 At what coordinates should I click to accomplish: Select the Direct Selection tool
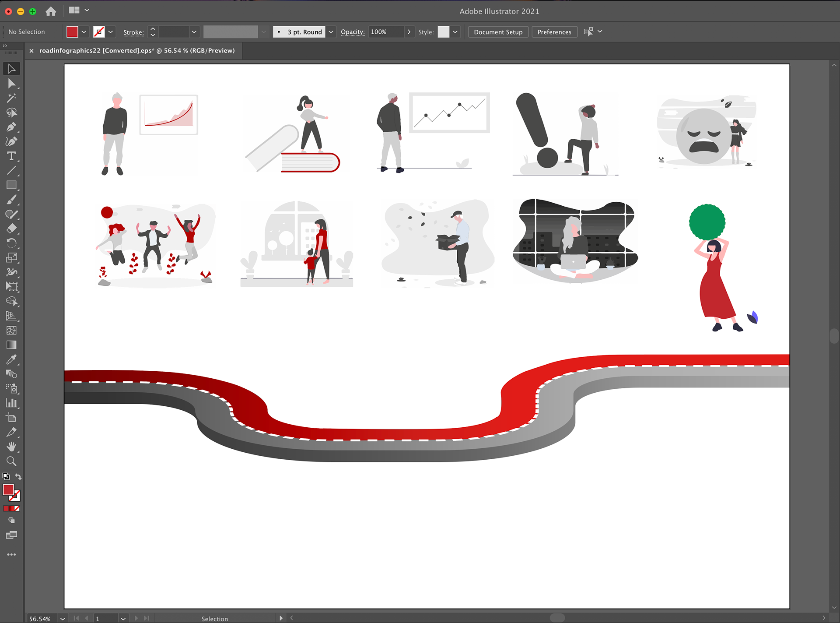point(12,83)
